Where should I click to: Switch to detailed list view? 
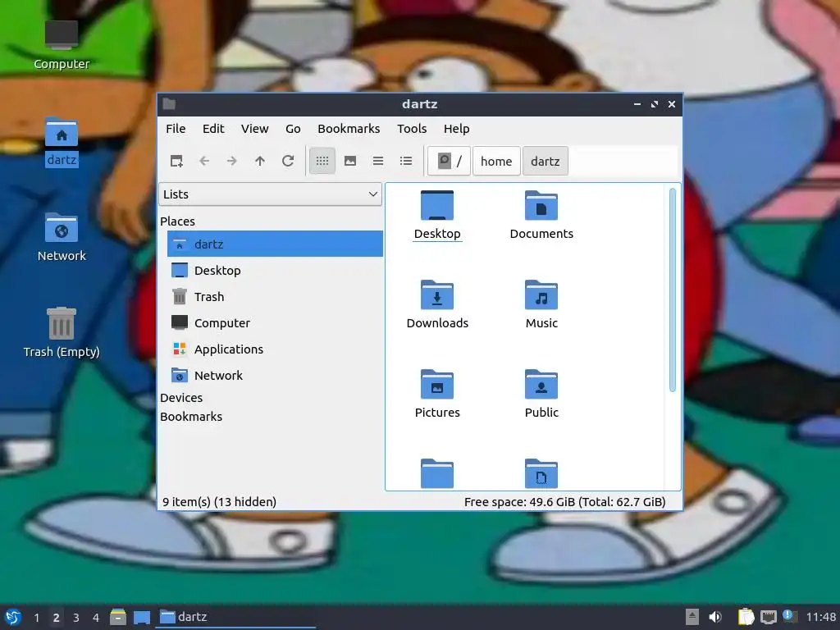[x=406, y=161]
